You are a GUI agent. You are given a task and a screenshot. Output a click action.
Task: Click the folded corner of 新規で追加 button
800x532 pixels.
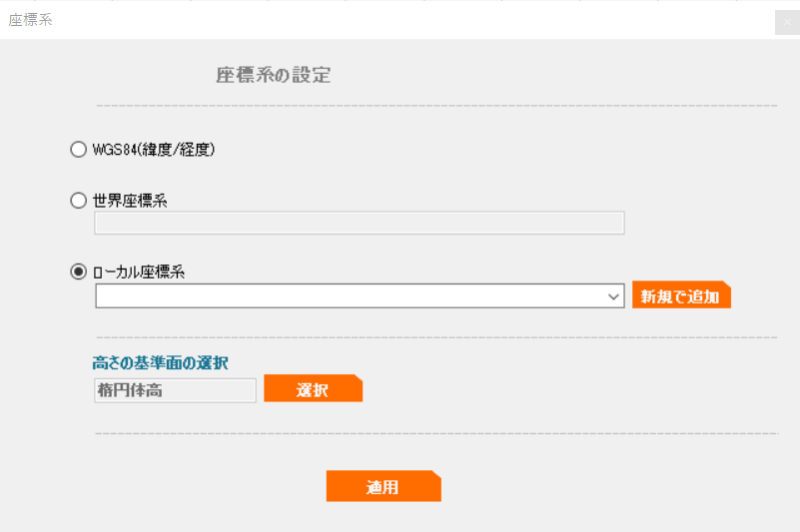(x=726, y=285)
